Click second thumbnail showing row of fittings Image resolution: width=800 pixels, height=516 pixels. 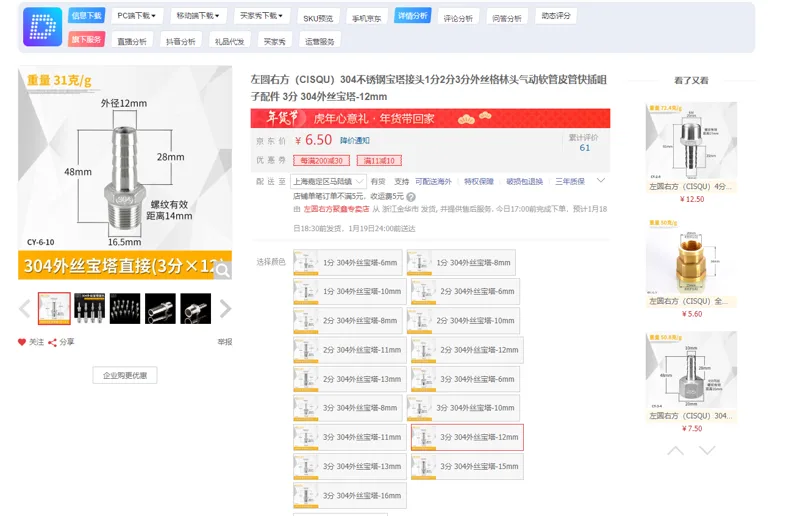coord(89,308)
